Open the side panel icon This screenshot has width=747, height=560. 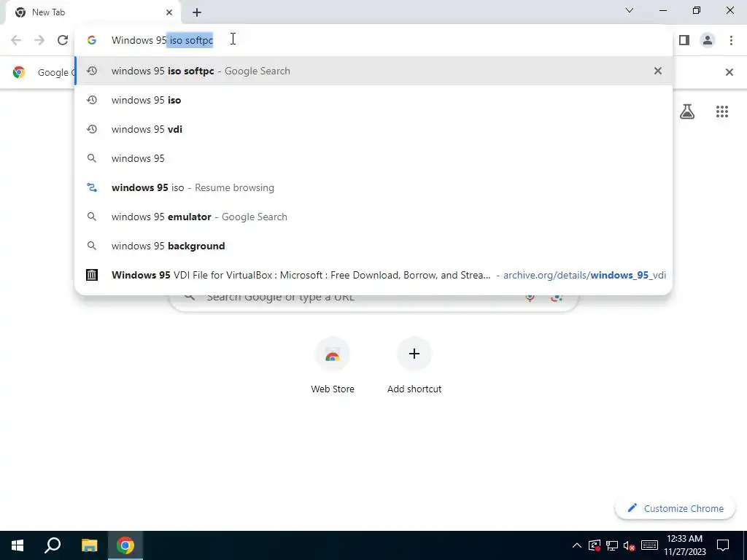[684, 40]
